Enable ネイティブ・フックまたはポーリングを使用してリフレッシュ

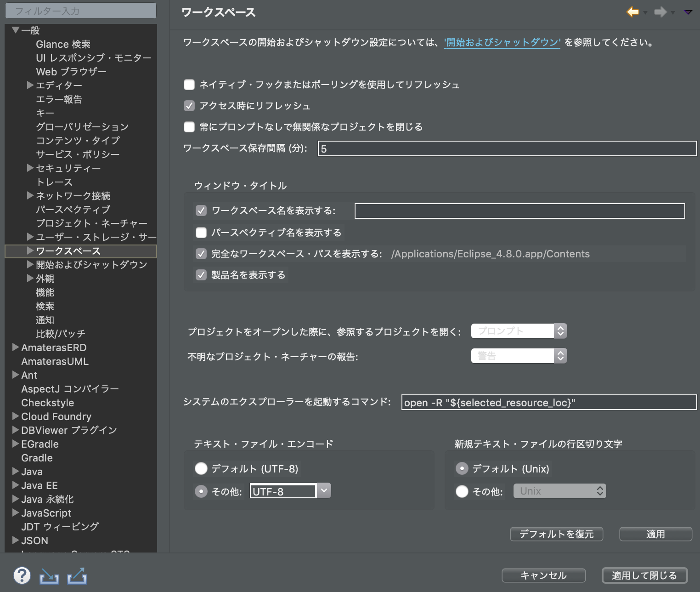[x=189, y=85]
